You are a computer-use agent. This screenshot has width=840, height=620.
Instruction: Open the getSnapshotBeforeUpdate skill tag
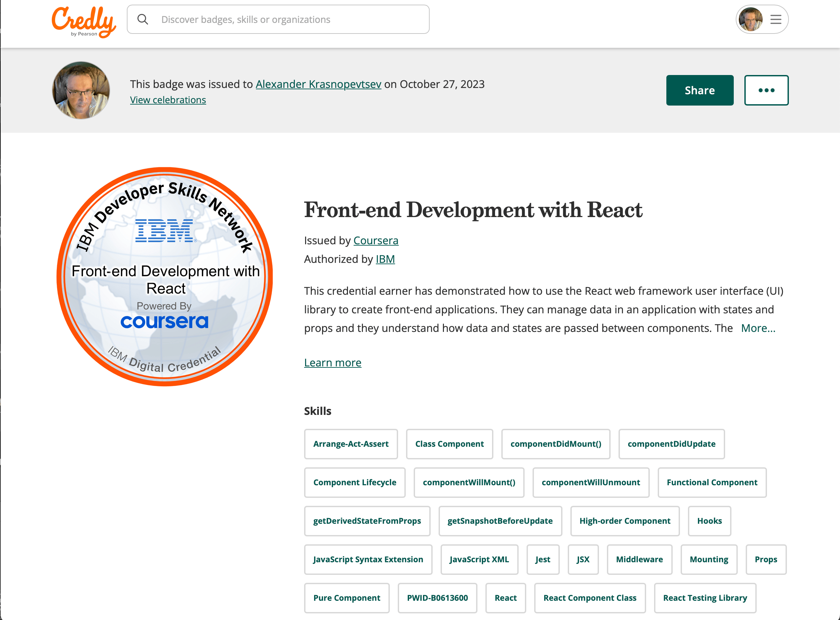pos(500,521)
